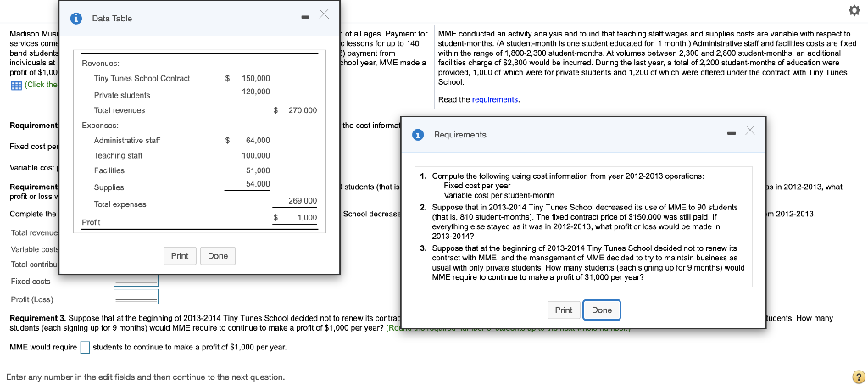Select the 64,000 administrative staff value
This screenshot has width=868, height=385.
[258, 141]
